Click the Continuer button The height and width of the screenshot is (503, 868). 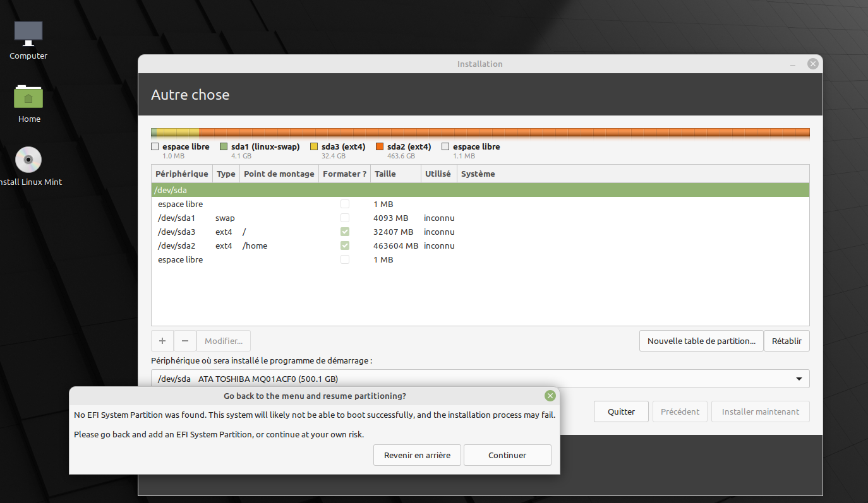click(x=507, y=455)
